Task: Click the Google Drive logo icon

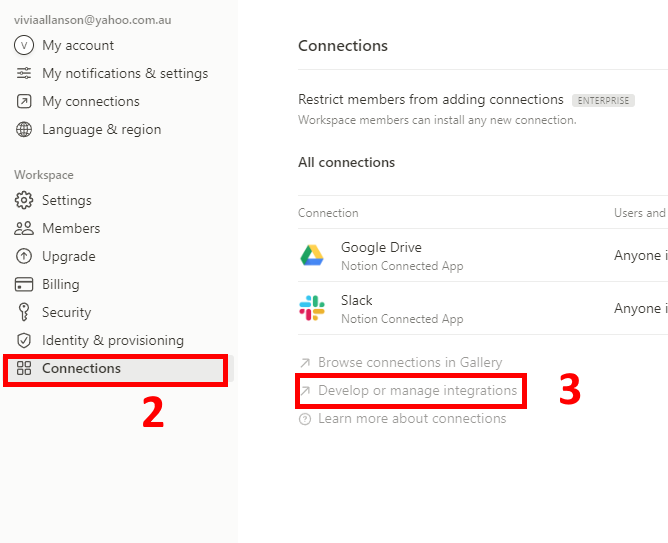Action: click(312, 255)
